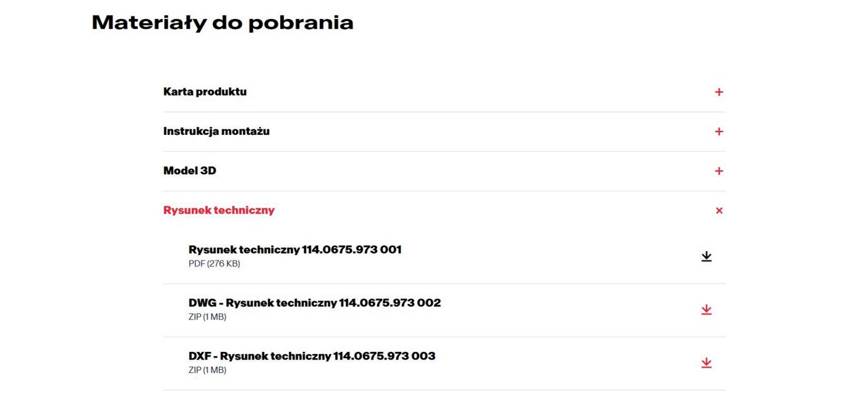Click the Materiały do pobrania title

pyautogui.click(x=222, y=22)
